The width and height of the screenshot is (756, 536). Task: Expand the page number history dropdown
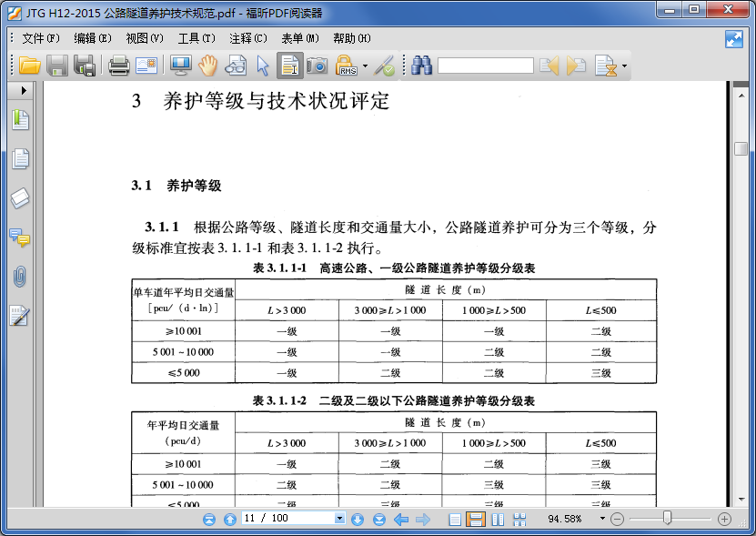[338, 520]
